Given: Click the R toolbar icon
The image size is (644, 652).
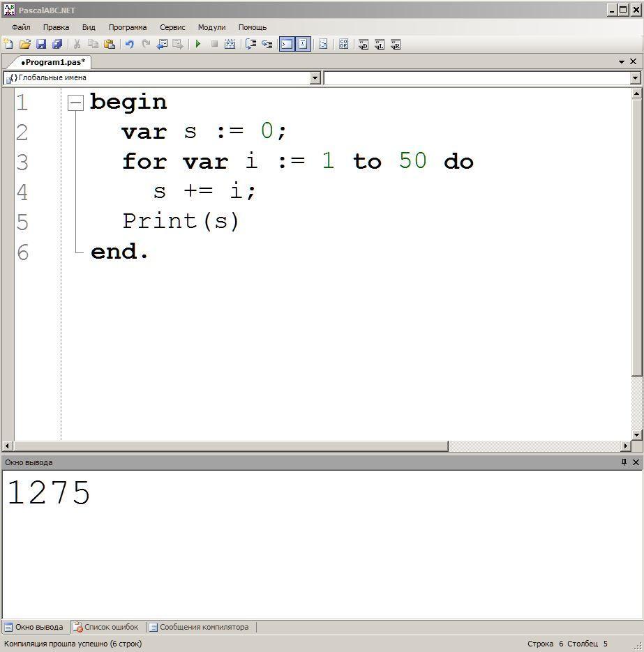Looking at the screenshot, I should click(x=396, y=44).
